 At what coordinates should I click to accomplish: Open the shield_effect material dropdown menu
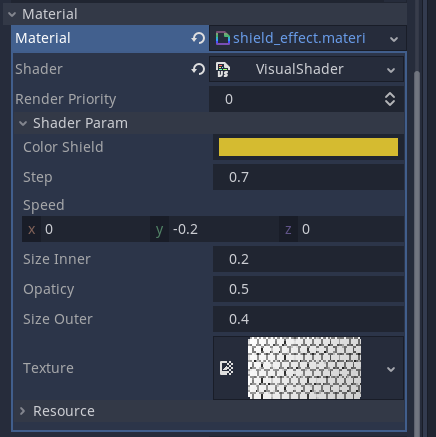pyautogui.click(x=394, y=39)
